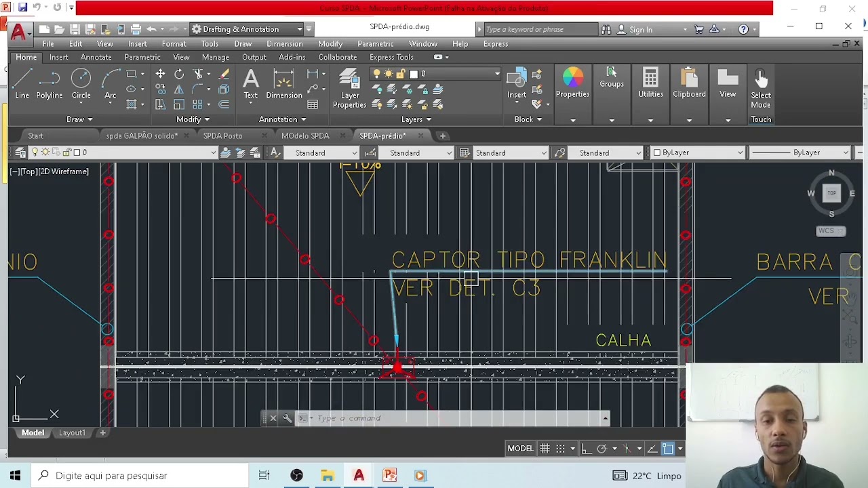Click the Erase tool icon
The image size is (868, 488).
(224, 74)
